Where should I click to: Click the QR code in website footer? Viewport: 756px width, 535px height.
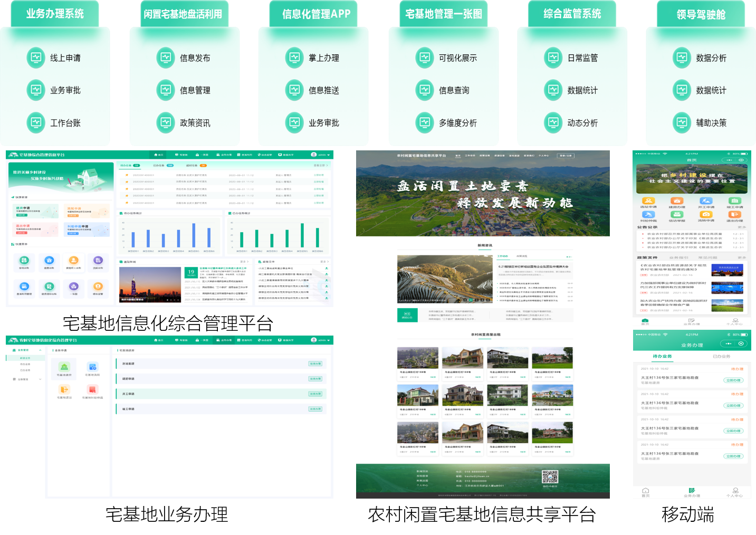(550, 477)
